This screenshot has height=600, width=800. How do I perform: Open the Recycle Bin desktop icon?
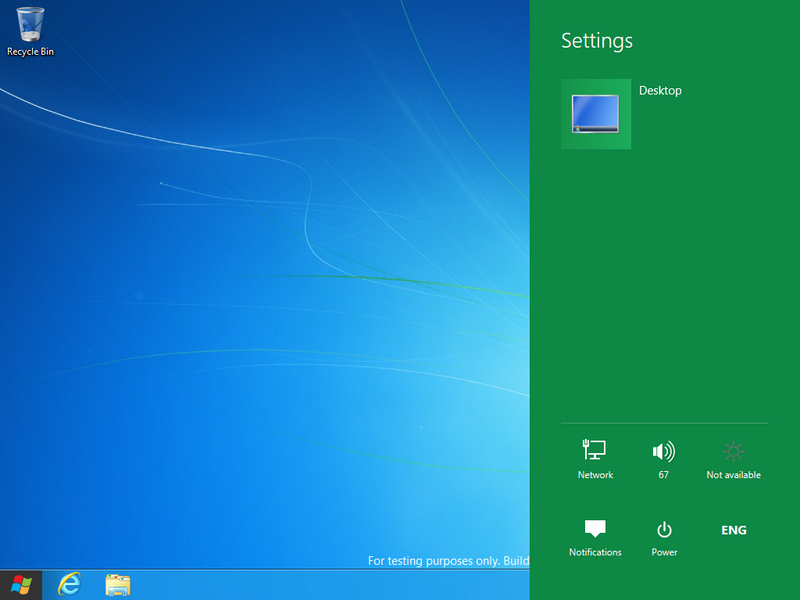30,23
